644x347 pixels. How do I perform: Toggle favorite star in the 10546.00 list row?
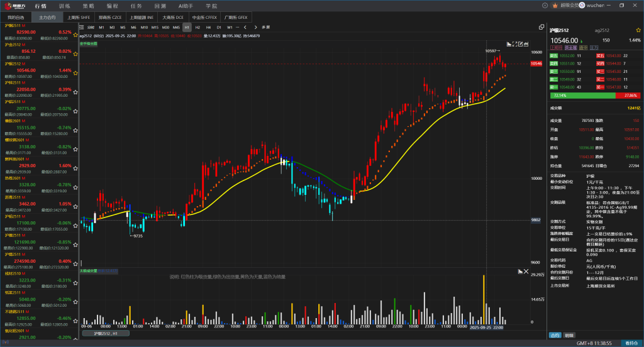(x=75, y=73)
